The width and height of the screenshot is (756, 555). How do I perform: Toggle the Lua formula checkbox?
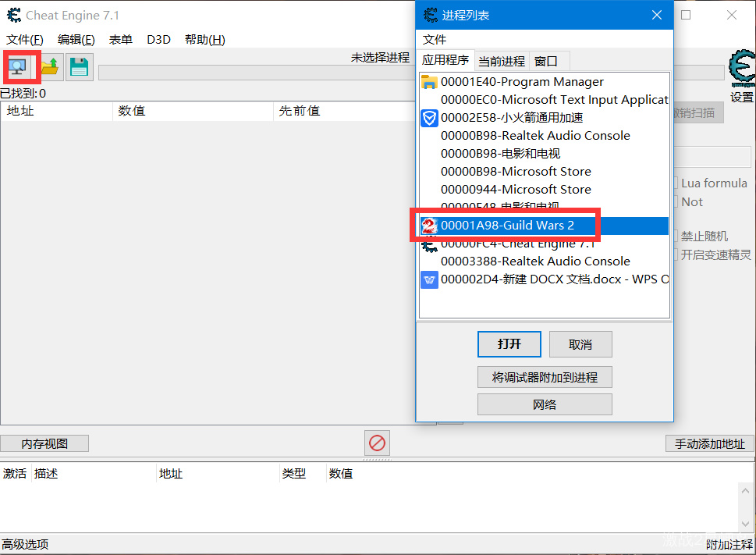676,183
